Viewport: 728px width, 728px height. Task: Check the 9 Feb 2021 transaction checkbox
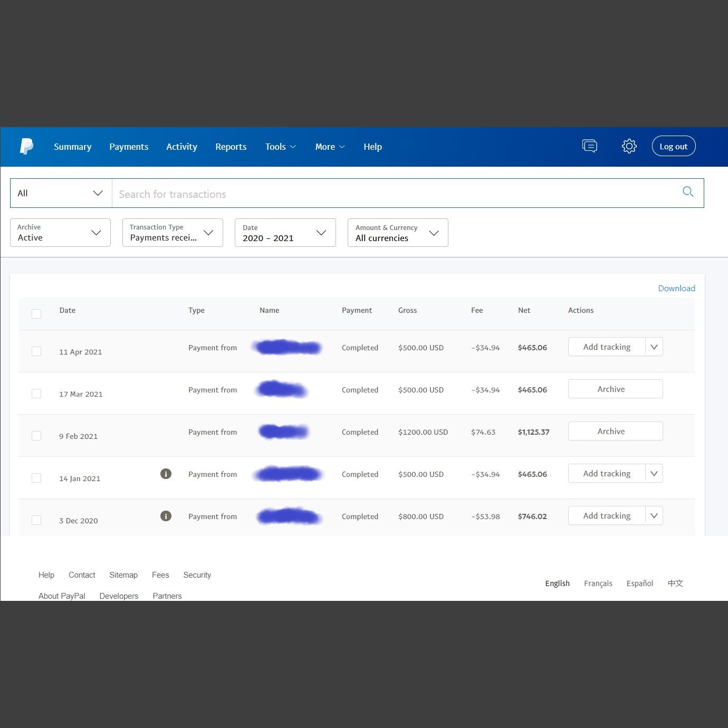point(36,436)
